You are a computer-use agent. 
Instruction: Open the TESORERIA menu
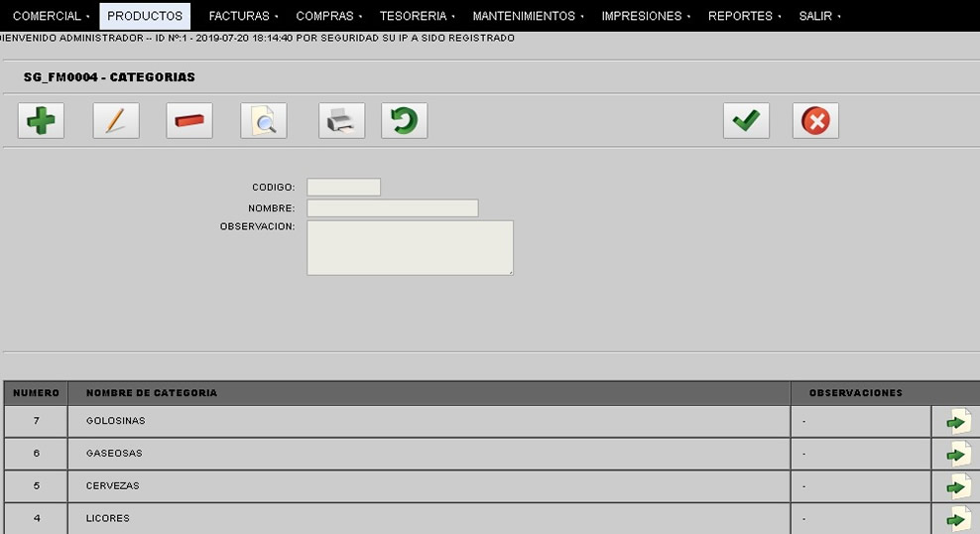pos(417,16)
